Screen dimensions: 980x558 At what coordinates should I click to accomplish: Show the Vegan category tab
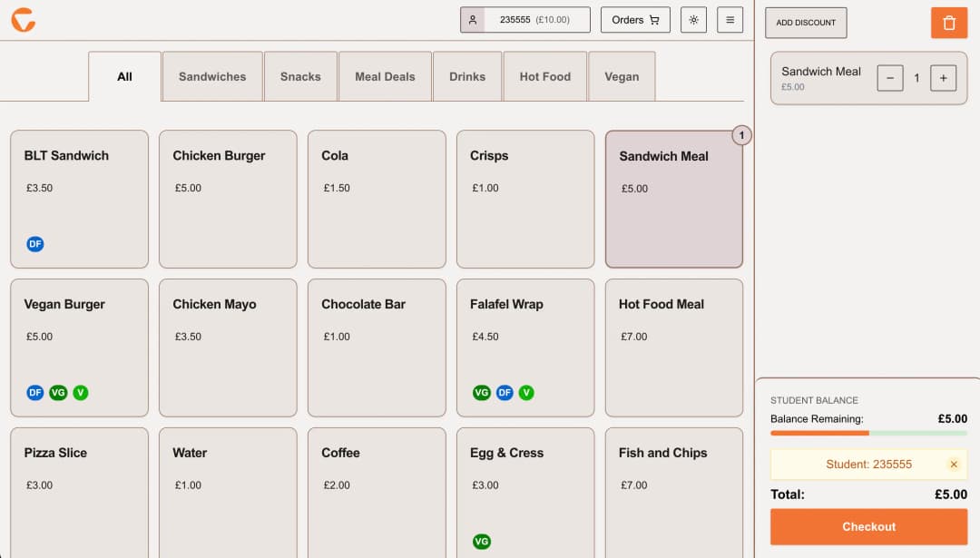pyautogui.click(x=622, y=76)
